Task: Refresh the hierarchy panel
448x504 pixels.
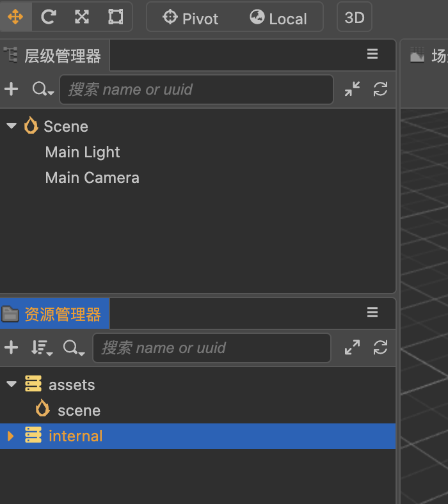Action: pos(381,90)
